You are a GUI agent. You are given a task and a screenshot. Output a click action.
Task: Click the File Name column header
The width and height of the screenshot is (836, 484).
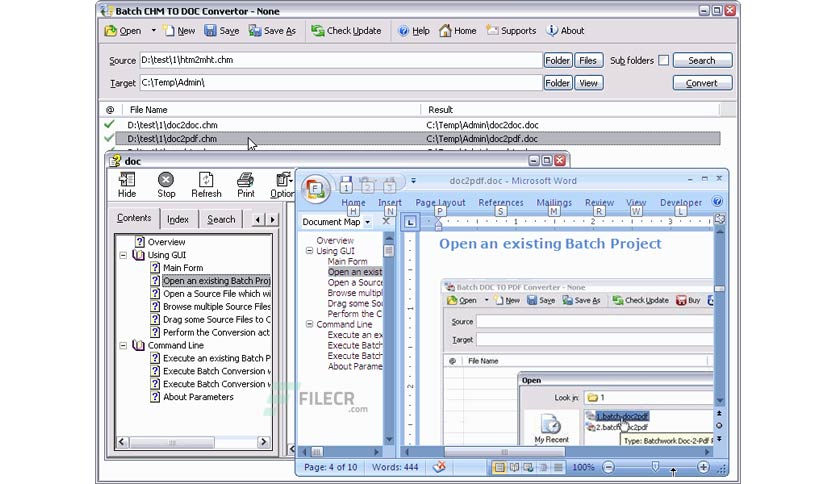pos(148,110)
